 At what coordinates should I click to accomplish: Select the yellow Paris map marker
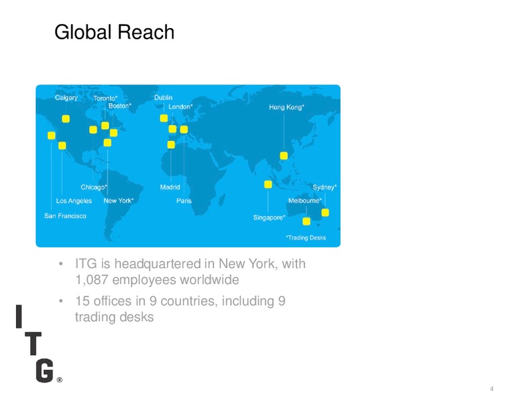point(184,129)
